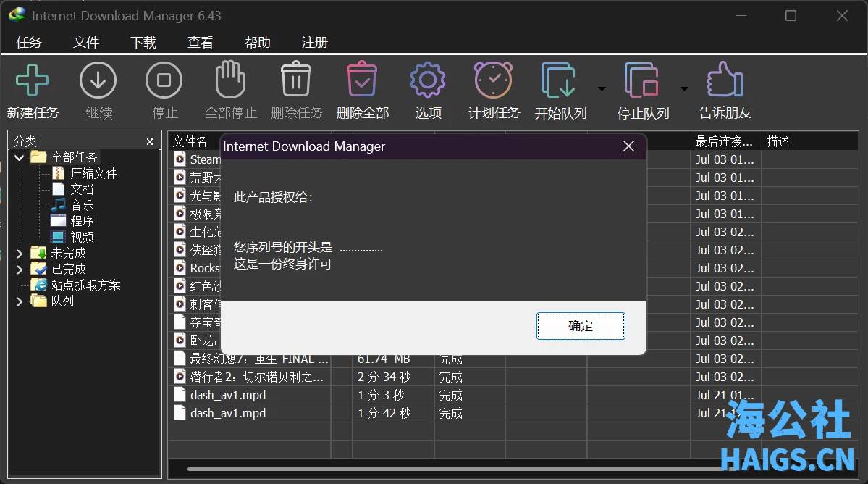Click the 完成 status in 潜行者2 row
This screenshot has height=484, width=868.
point(450,377)
